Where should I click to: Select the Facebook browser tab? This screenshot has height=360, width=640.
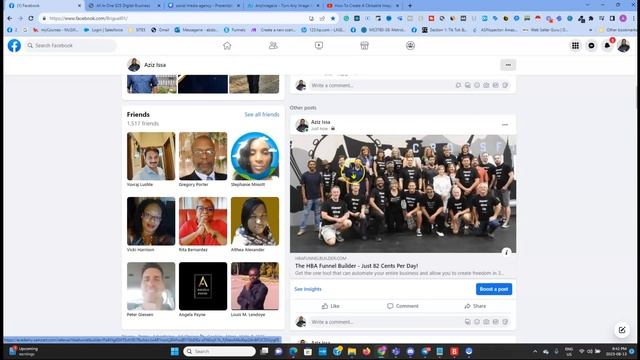pos(44,6)
